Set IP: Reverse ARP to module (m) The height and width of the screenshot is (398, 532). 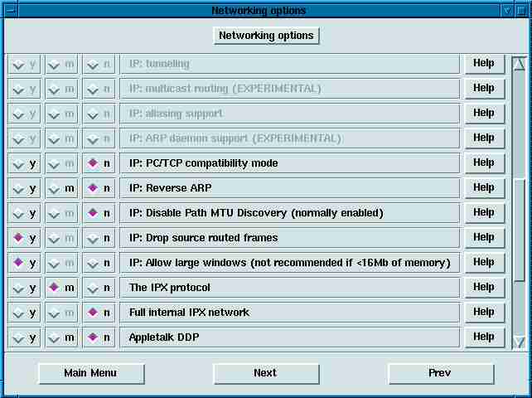pyautogui.click(x=61, y=188)
